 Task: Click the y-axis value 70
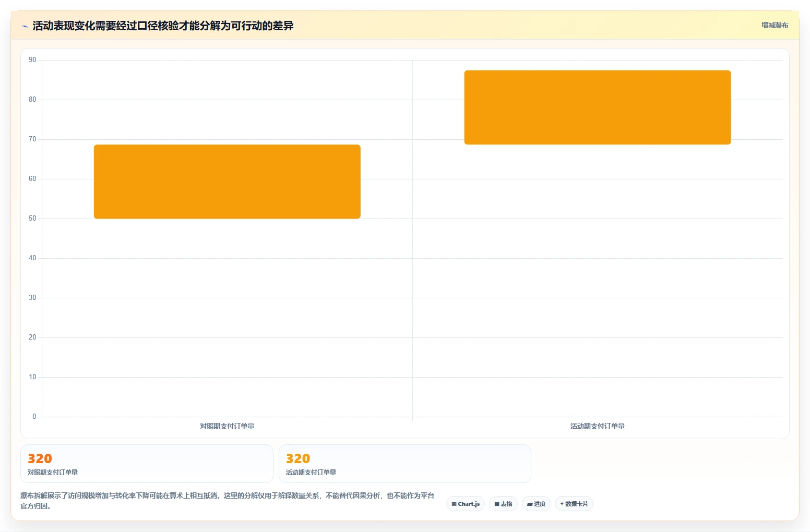(x=32, y=139)
